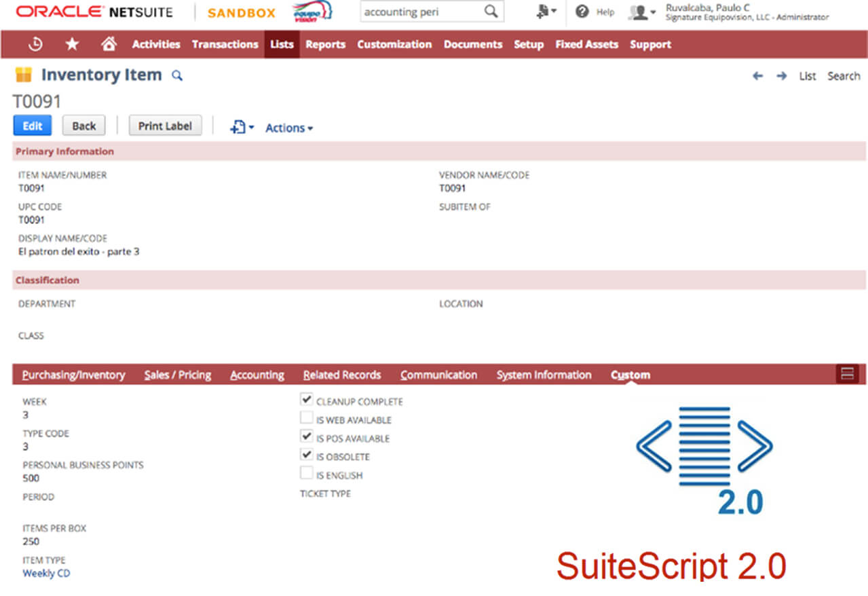Click the record title T0091
Viewport: 868px width, 596px height.
[37, 102]
